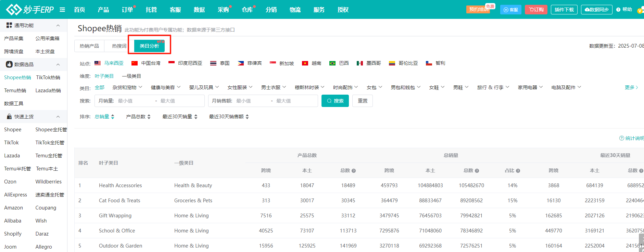The image size is (644, 252).
Task: Select the Philippines flag icon
Action: click(x=241, y=63)
